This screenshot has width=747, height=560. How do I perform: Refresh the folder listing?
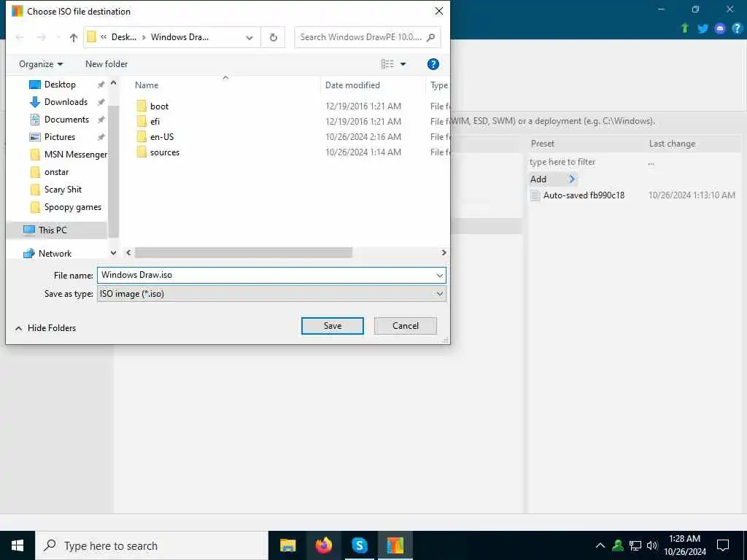tap(274, 37)
